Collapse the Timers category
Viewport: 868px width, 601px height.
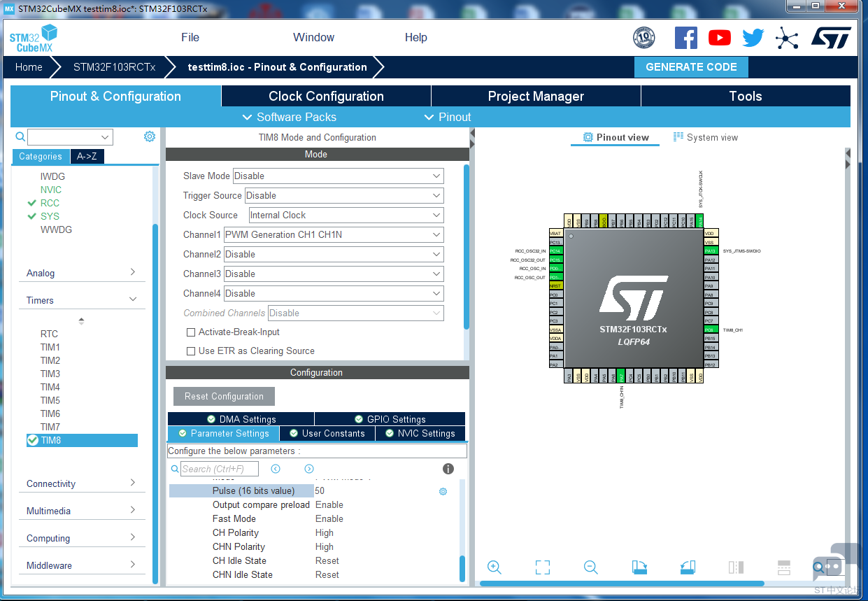click(83, 300)
